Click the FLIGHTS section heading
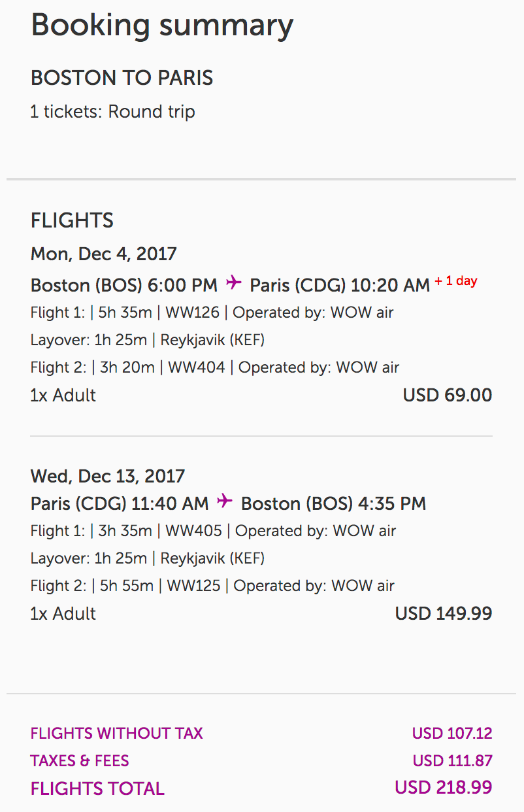Image resolution: width=524 pixels, height=812 pixels. click(72, 221)
